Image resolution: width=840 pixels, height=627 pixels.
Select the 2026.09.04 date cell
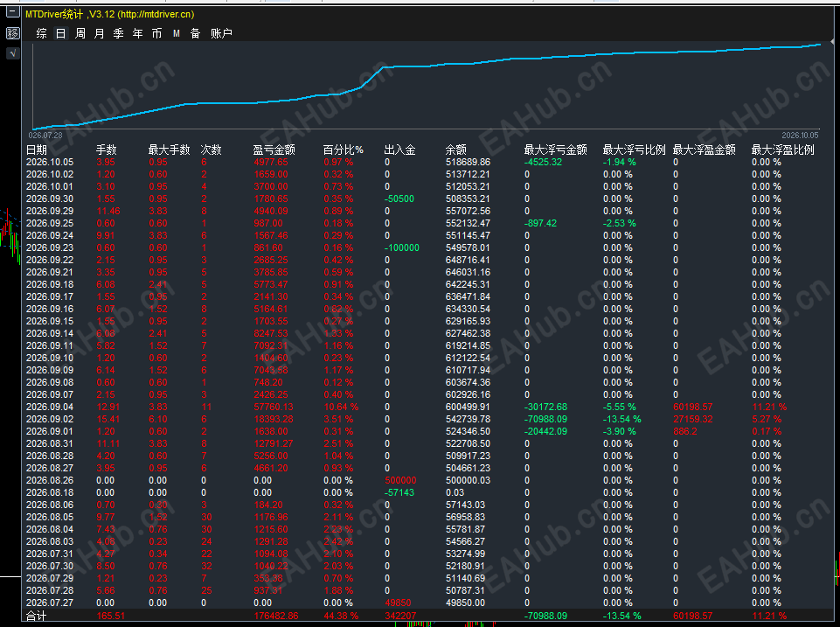coord(50,408)
